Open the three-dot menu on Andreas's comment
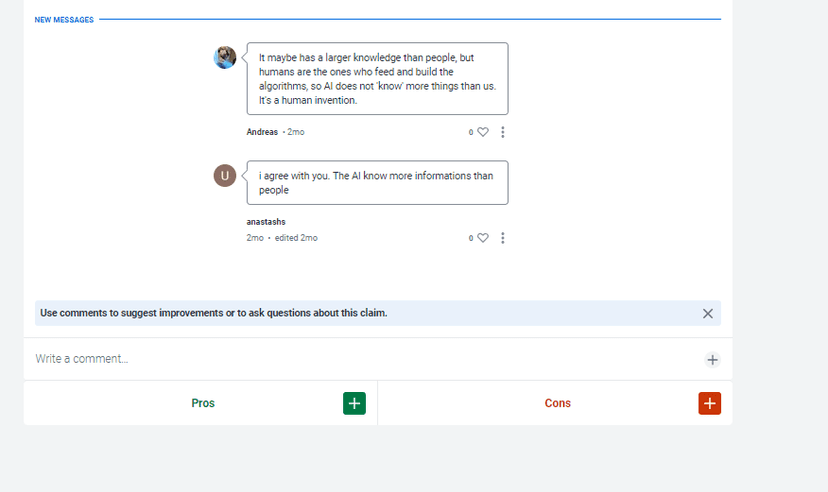The width and height of the screenshot is (828, 492). pos(502,132)
